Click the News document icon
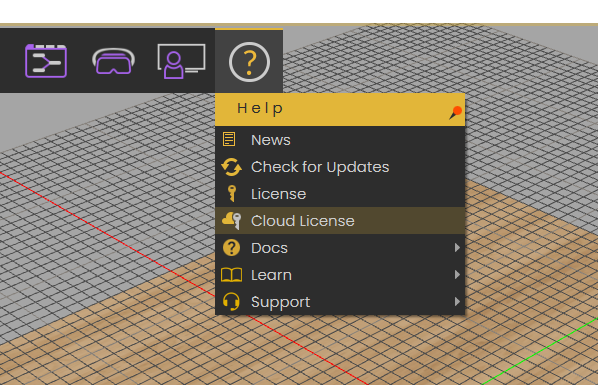Viewport: 598px width, 385px height. point(229,139)
